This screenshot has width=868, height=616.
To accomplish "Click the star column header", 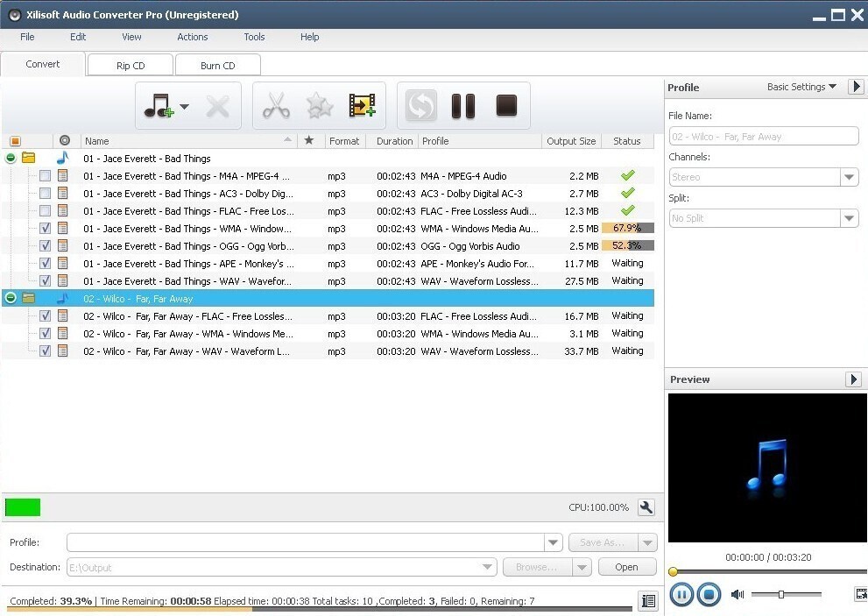I will pos(309,141).
